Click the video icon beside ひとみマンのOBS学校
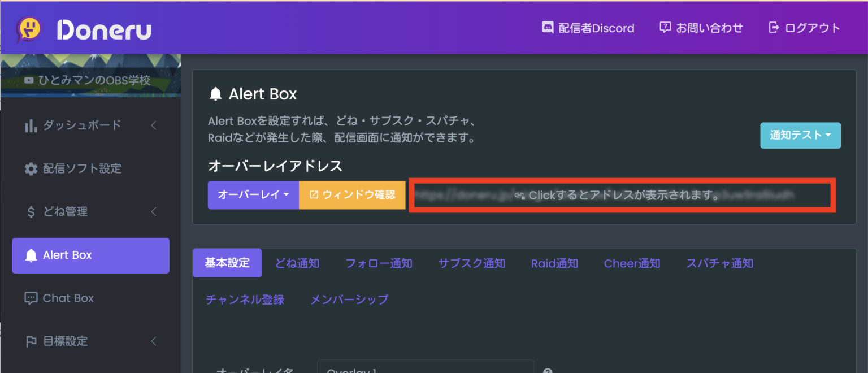 coord(28,80)
